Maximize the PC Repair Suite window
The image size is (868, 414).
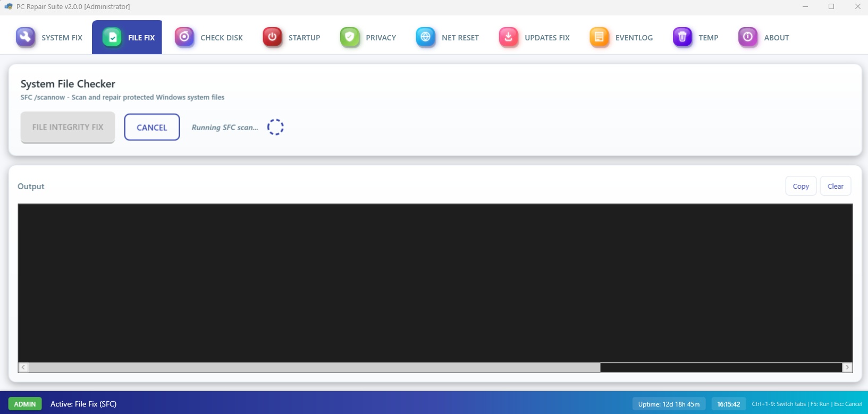(831, 6)
